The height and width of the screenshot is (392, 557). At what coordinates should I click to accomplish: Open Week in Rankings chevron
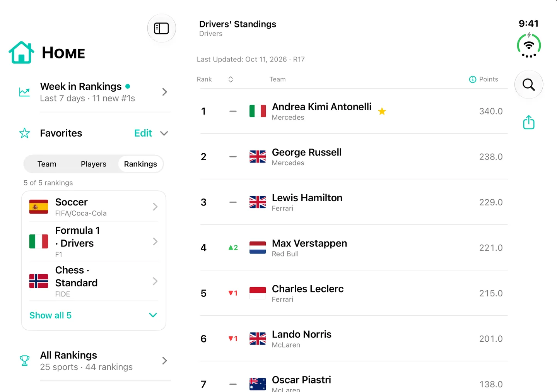coord(164,92)
